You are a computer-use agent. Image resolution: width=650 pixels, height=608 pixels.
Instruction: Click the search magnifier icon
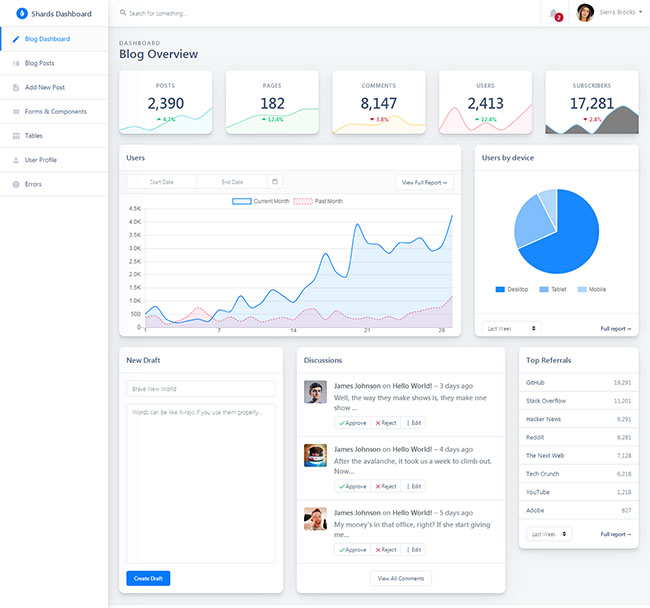[123, 14]
